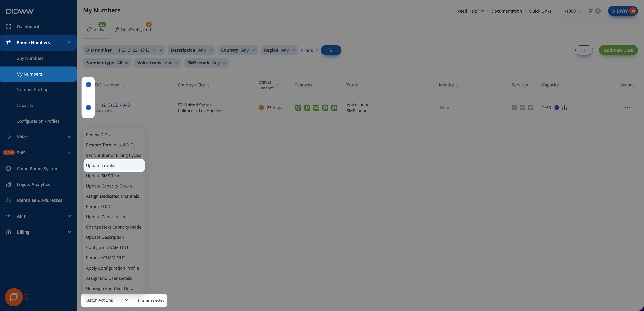Open the chat support bubble
Image resolution: width=644 pixels, height=311 pixels.
[x=14, y=297]
